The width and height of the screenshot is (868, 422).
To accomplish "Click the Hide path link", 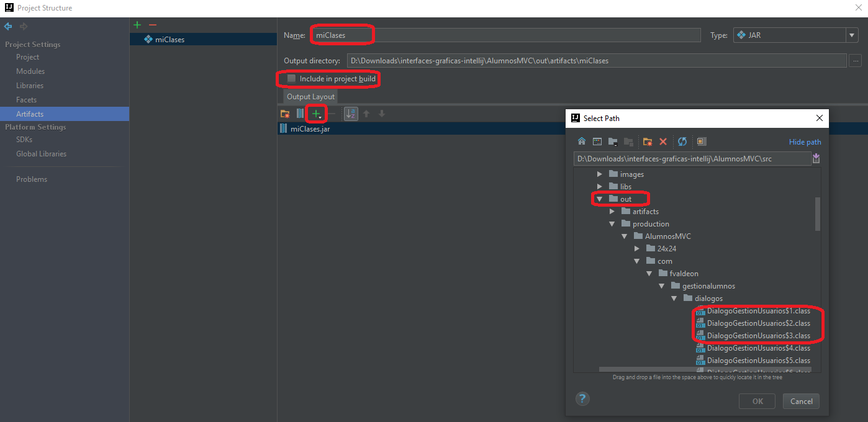I will (x=805, y=142).
